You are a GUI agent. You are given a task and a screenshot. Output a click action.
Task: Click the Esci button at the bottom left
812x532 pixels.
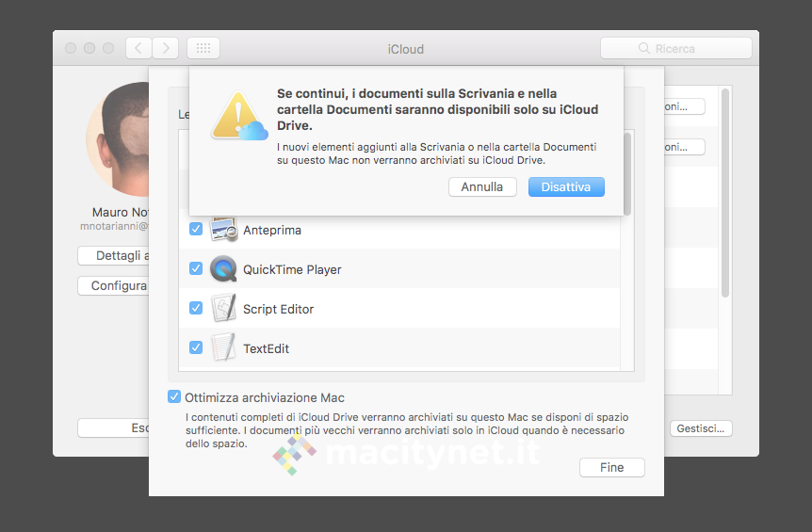113,428
